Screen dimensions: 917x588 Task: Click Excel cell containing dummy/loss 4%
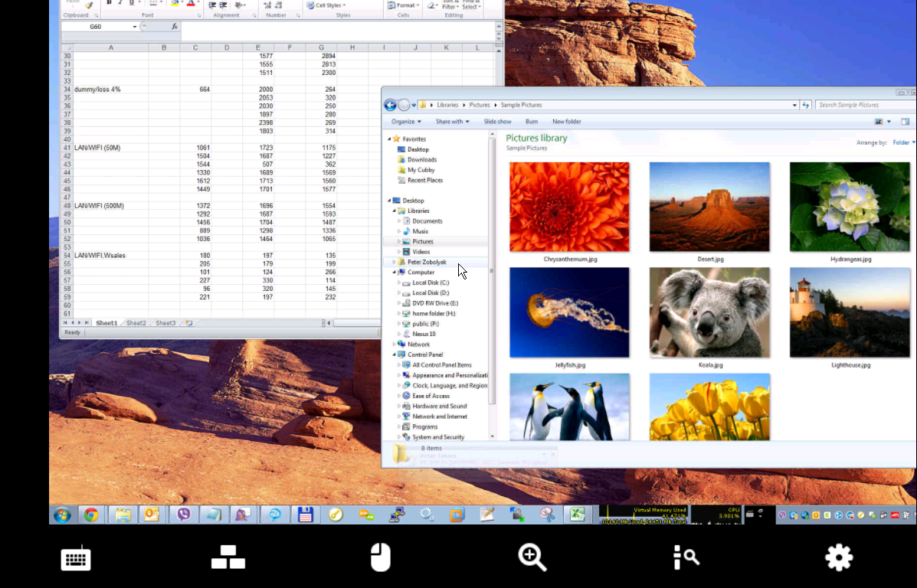110,90
